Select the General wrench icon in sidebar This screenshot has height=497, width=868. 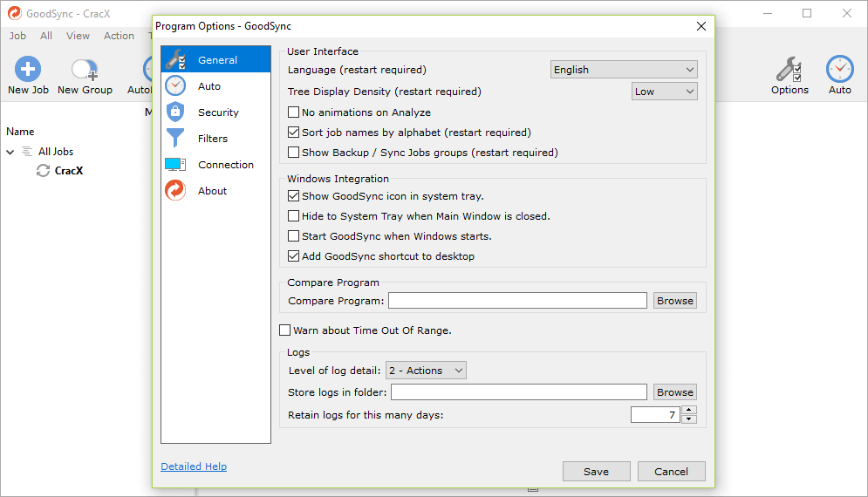(x=176, y=60)
